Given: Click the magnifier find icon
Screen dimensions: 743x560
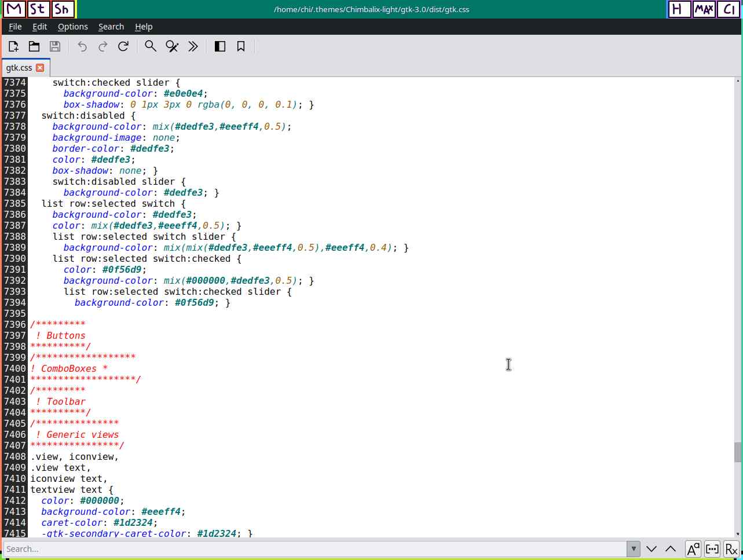Looking at the screenshot, I should (x=151, y=46).
